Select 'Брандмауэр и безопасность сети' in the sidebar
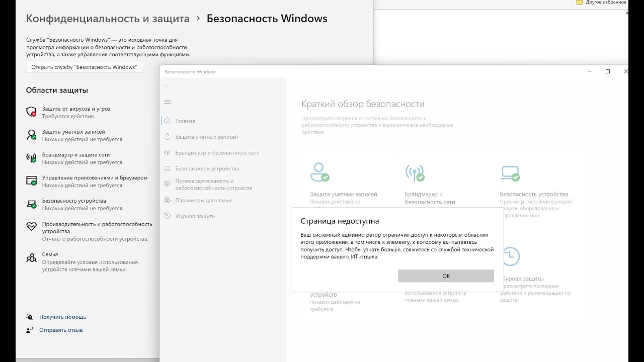 click(217, 153)
